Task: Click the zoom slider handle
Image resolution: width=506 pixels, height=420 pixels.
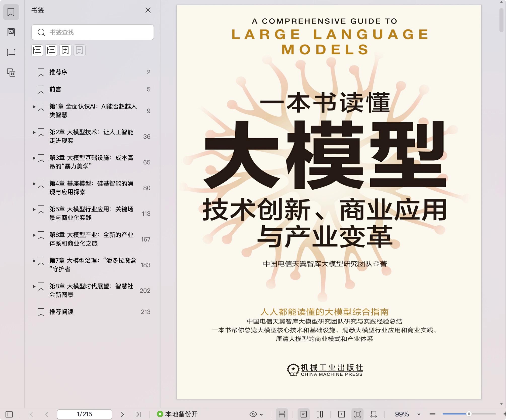Action: 469,414
